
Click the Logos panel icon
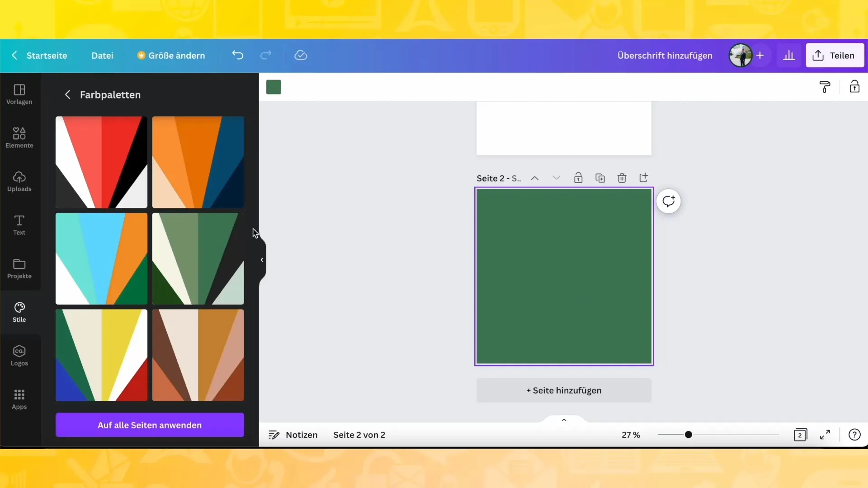(x=19, y=356)
